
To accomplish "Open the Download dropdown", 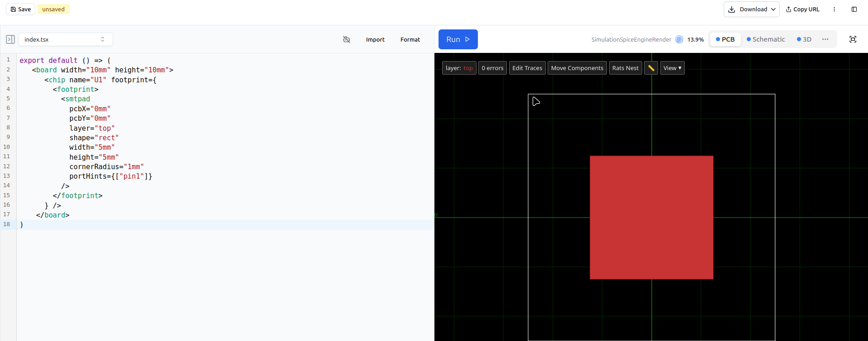I will (751, 9).
